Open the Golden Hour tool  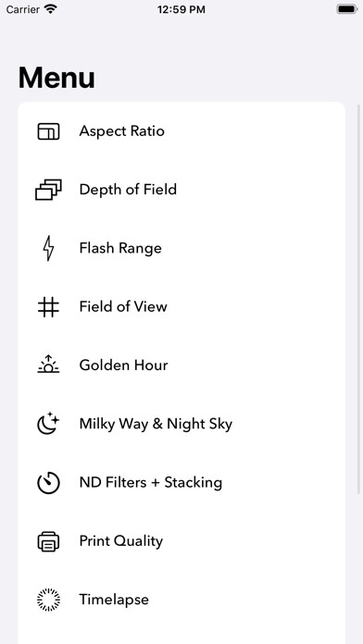[181, 365]
